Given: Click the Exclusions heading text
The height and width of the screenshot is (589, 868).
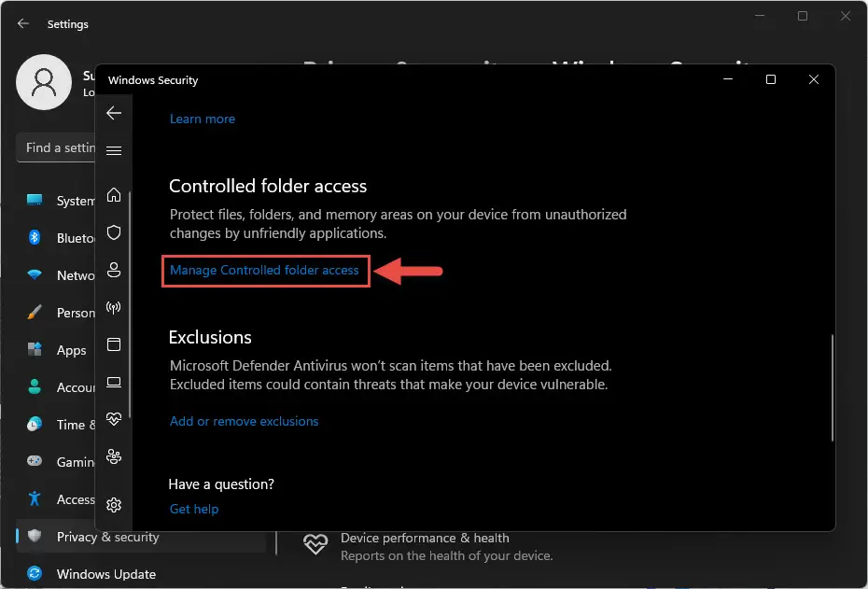Looking at the screenshot, I should tap(210, 337).
